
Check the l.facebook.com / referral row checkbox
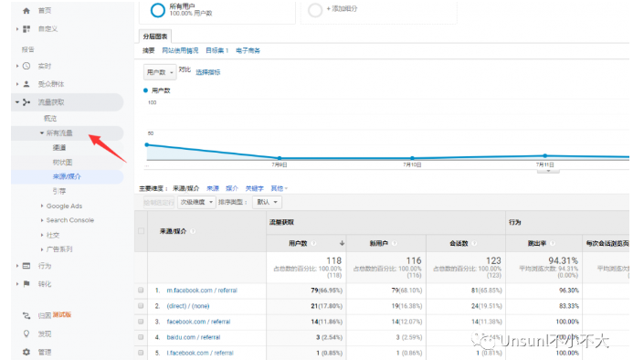[141, 353]
